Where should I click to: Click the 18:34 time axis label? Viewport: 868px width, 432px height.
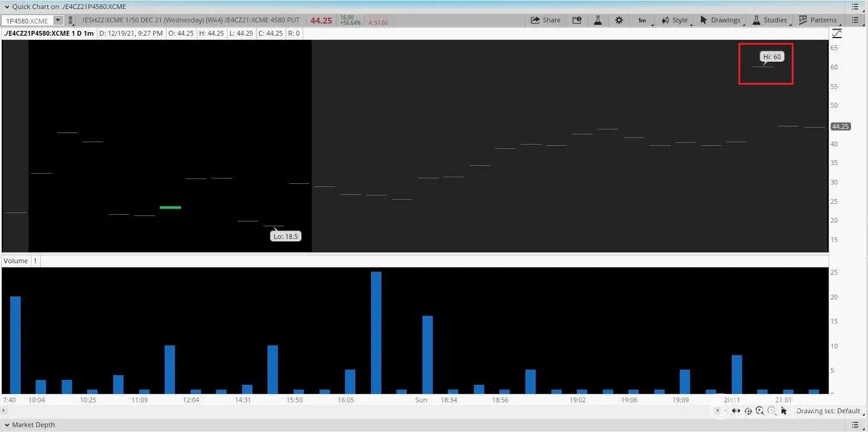pyautogui.click(x=449, y=400)
